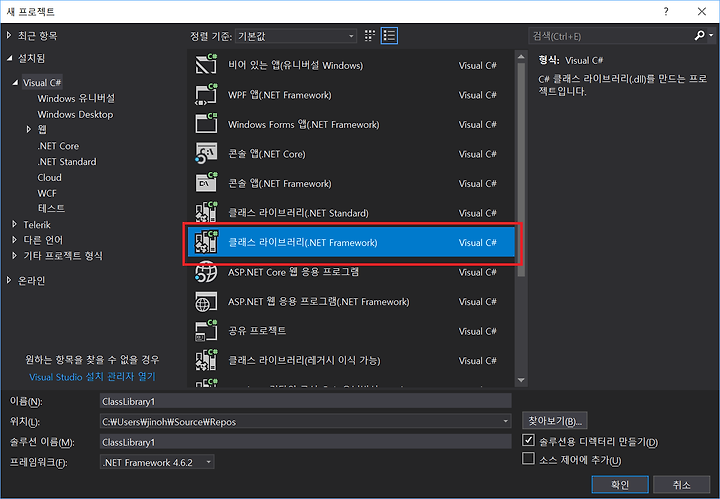Expand the 기타 프로젝트 형식 node
720x499 pixels.
click(14, 256)
